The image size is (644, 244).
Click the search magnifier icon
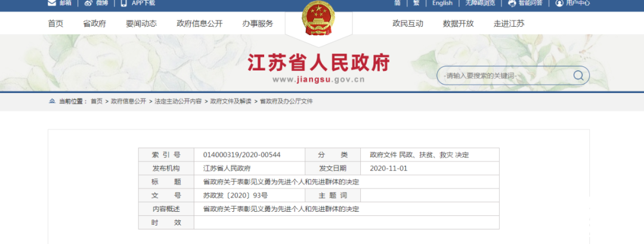pyautogui.click(x=578, y=76)
